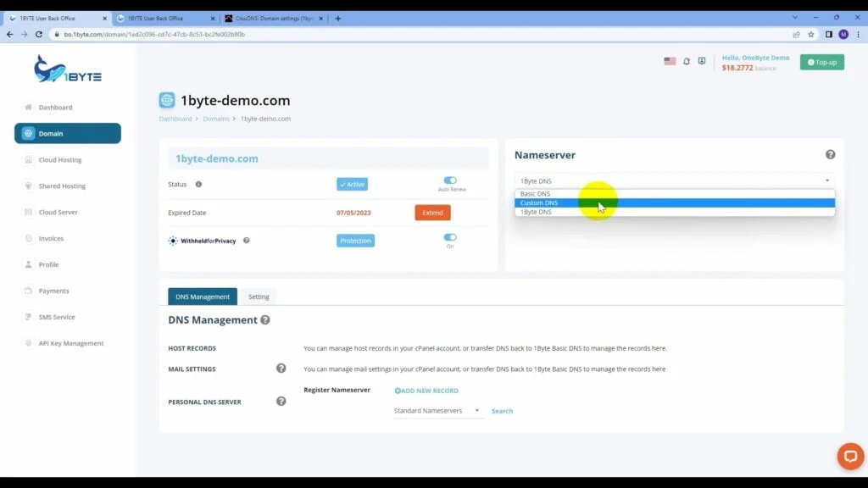This screenshot has height=488, width=868.
Task: Click the 1byte-demo.com card heading
Action: click(x=217, y=158)
